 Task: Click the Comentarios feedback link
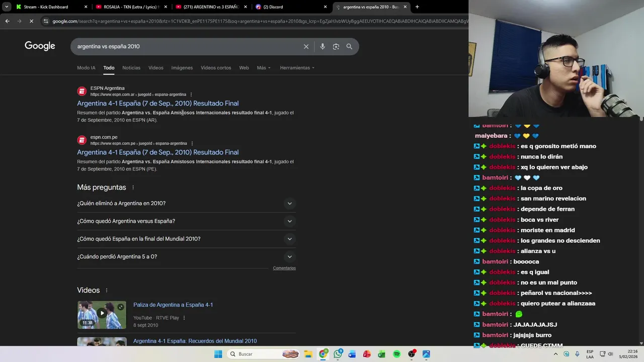coord(284,268)
